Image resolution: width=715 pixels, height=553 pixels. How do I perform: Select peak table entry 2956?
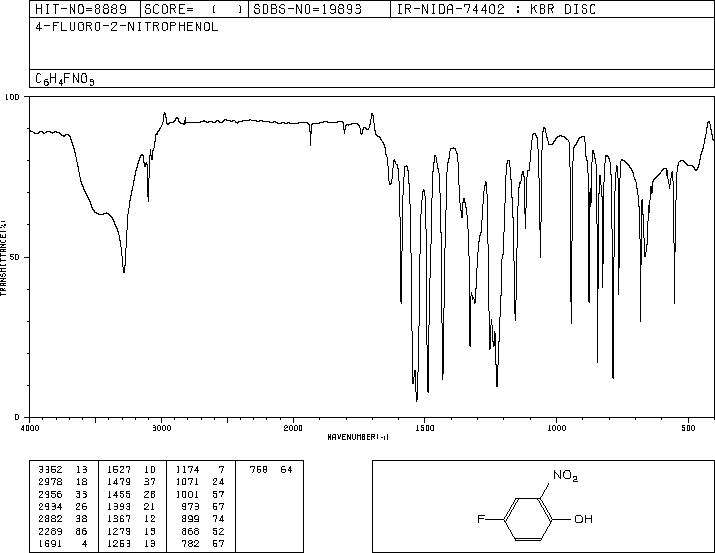(x=50, y=494)
